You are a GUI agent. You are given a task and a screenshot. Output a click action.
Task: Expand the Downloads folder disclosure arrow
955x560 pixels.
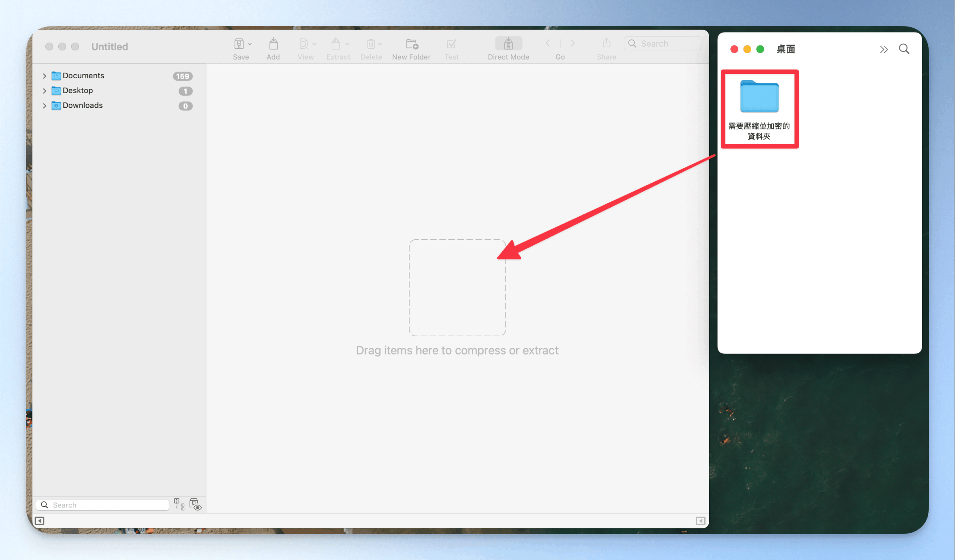click(x=44, y=106)
